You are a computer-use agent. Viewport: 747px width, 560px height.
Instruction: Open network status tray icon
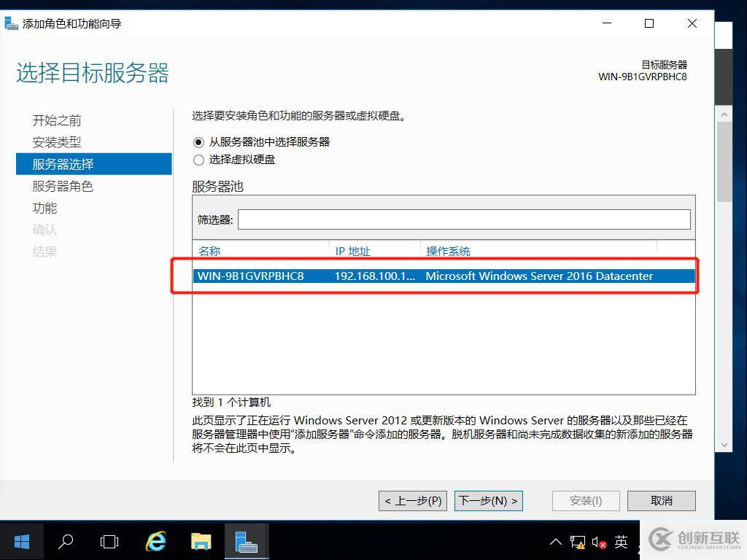coord(578,542)
